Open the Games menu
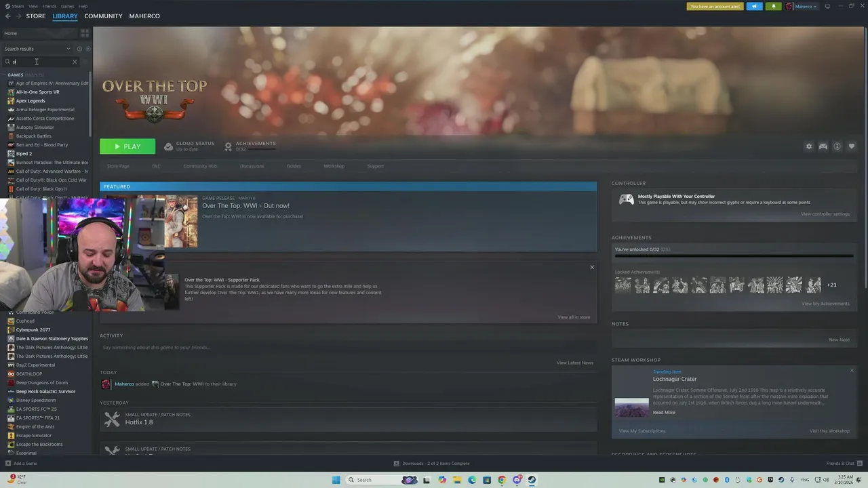Screen dimensions: 868x488 click(x=68, y=6)
